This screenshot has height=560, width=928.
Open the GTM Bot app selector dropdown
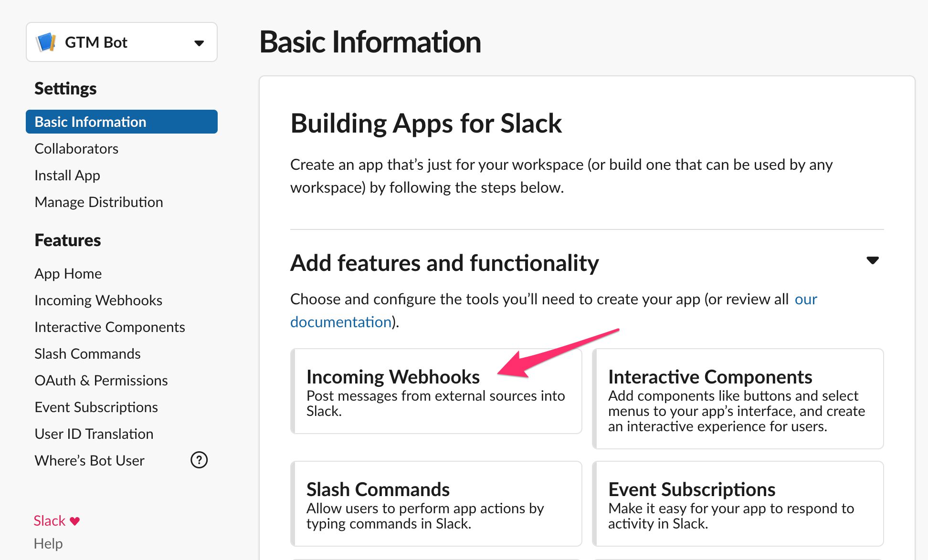click(x=122, y=42)
